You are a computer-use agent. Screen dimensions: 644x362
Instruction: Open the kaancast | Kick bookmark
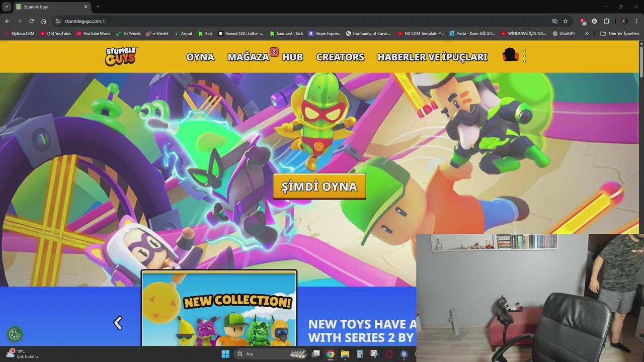pyautogui.click(x=286, y=34)
